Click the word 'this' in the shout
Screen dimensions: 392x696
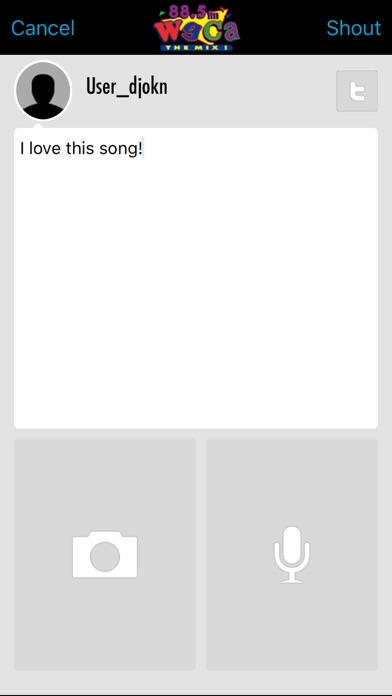click(x=80, y=149)
